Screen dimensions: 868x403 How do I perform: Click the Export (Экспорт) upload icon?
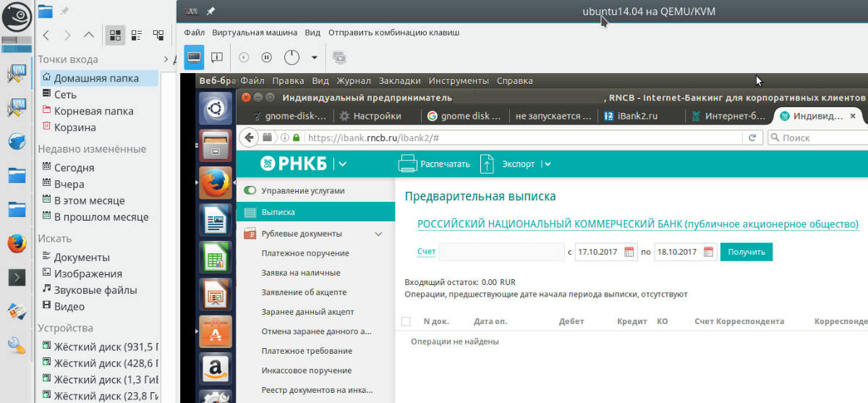488,164
